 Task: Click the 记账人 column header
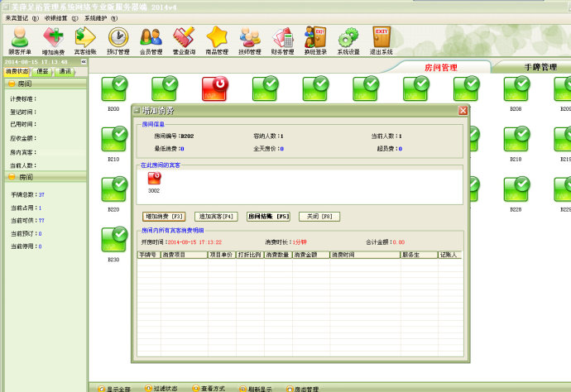[x=449, y=255]
